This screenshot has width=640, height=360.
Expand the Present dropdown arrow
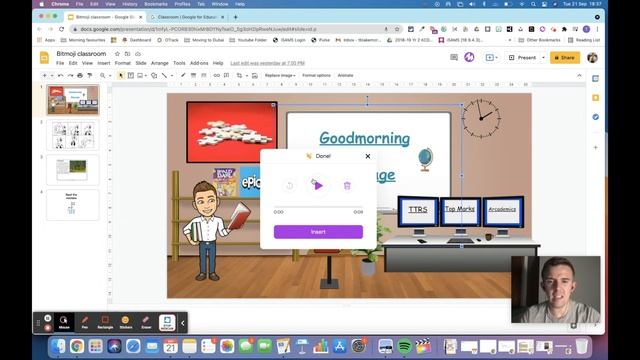pyautogui.click(x=543, y=58)
